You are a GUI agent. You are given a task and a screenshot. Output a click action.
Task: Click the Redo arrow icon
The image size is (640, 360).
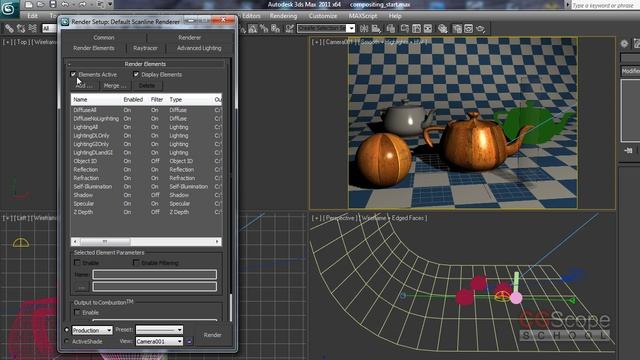82,4
